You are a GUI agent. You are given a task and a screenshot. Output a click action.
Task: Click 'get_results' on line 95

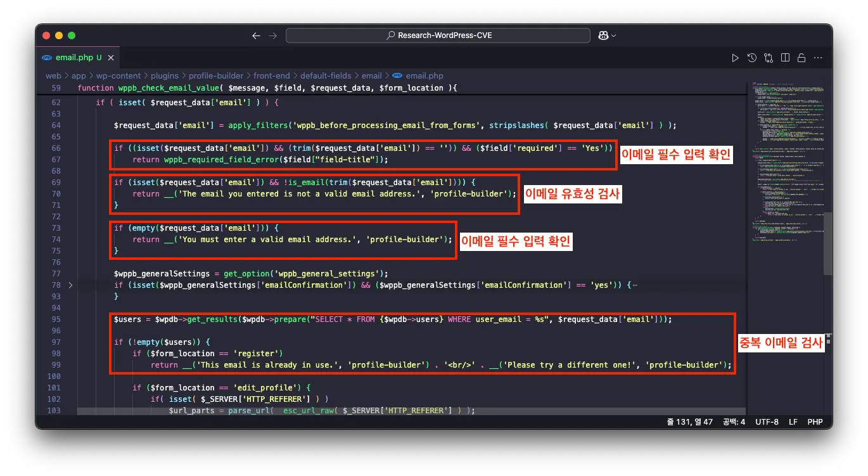212,319
